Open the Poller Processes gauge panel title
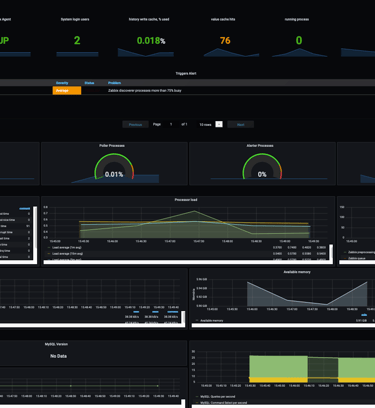This screenshot has height=408, width=375. coord(112,146)
